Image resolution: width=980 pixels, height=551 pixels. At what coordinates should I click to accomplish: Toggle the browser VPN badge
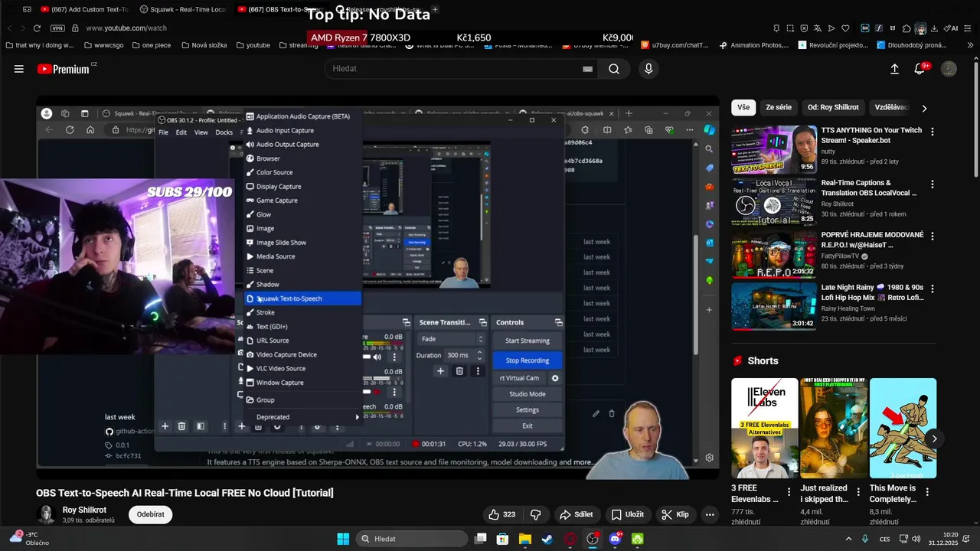(57, 28)
